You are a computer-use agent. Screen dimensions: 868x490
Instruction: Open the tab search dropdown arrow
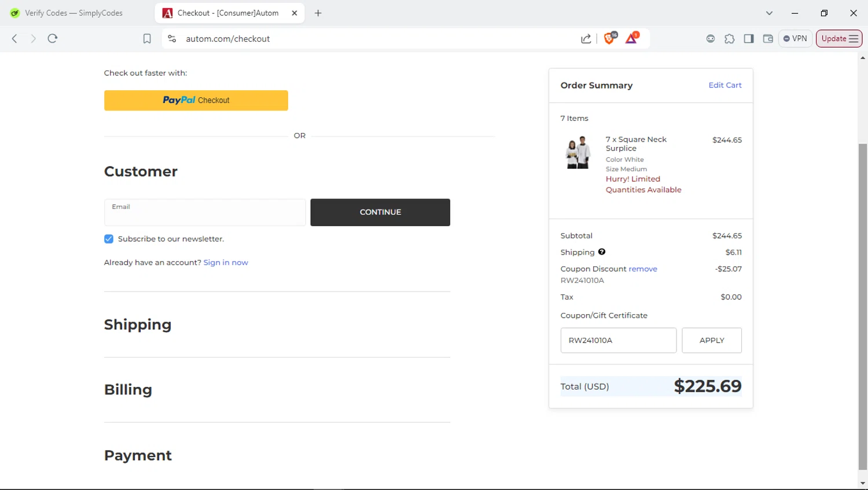pos(769,13)
